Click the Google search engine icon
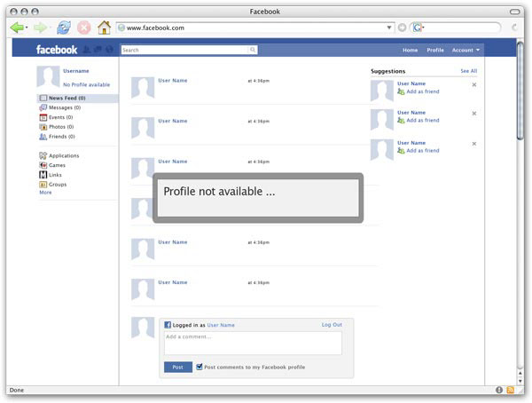The width and height of the screenshot is (532, 403). click(x=417, y=28)
